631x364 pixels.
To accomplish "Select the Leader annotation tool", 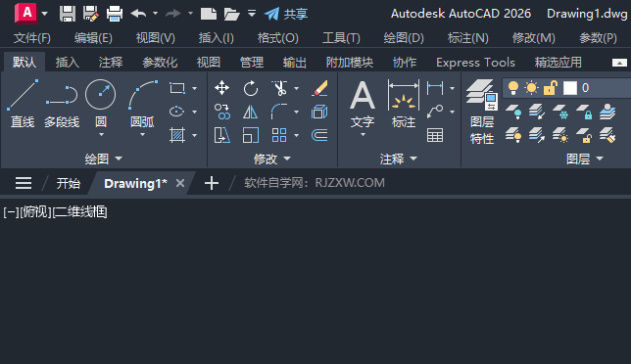I will [x=435, y=112].
